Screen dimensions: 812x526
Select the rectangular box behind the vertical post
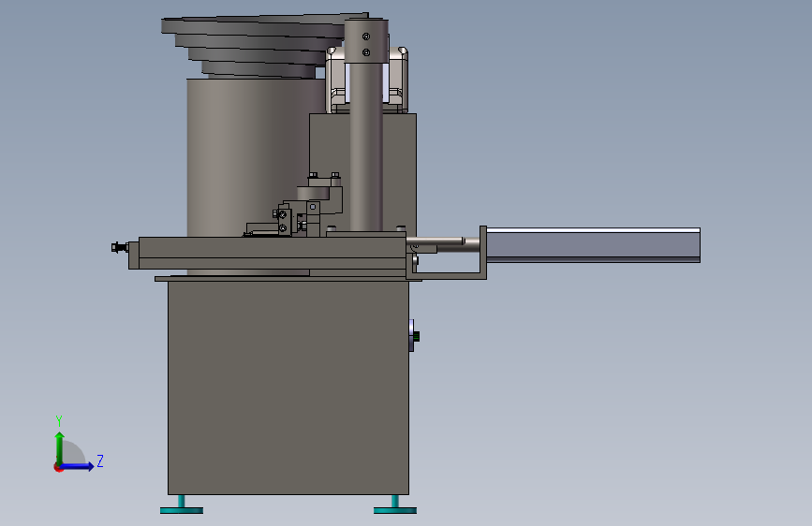(x=399, y=171)
